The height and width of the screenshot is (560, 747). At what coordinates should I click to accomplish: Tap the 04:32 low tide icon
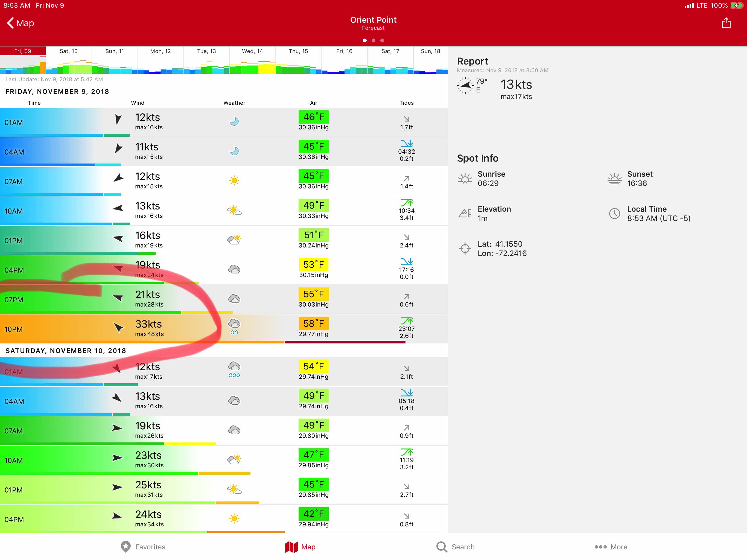407,143
